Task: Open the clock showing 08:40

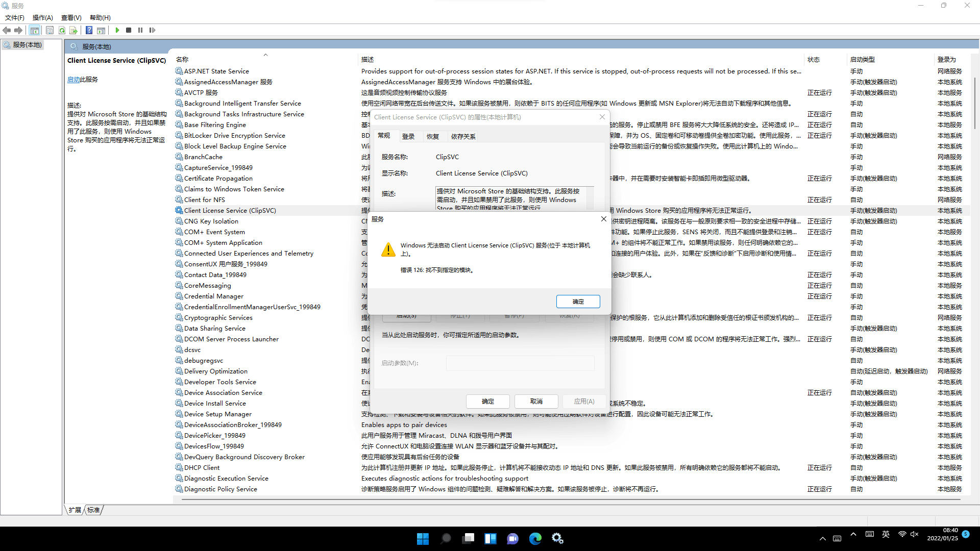Action: (x=943, y=535)
